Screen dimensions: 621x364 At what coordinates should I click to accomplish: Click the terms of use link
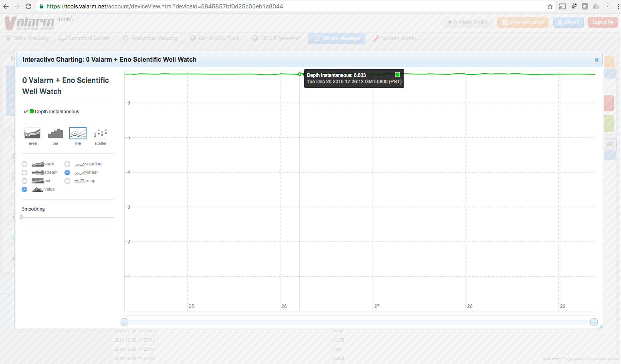pos(608,359)
